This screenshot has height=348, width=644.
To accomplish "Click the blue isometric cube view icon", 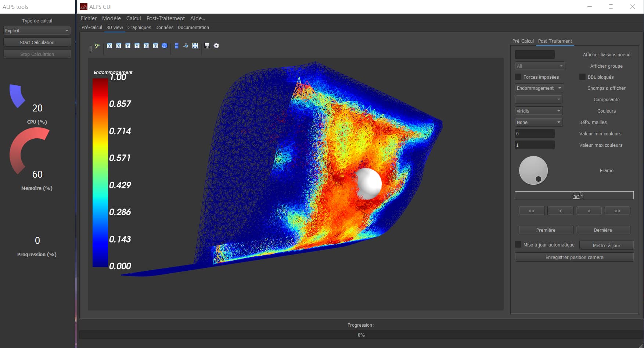I will pyautogui.click(x=165, y=46).
